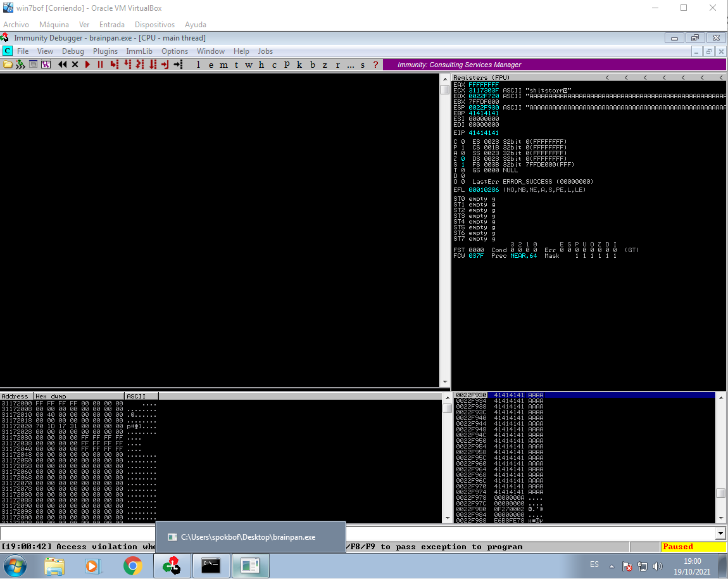728x579 pixels.
Task: View breakpoints using the b icon
Action: click(x=311, y=64)
